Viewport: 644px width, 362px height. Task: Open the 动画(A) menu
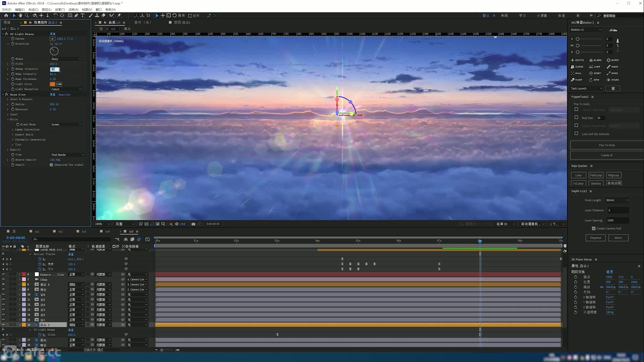73,10
